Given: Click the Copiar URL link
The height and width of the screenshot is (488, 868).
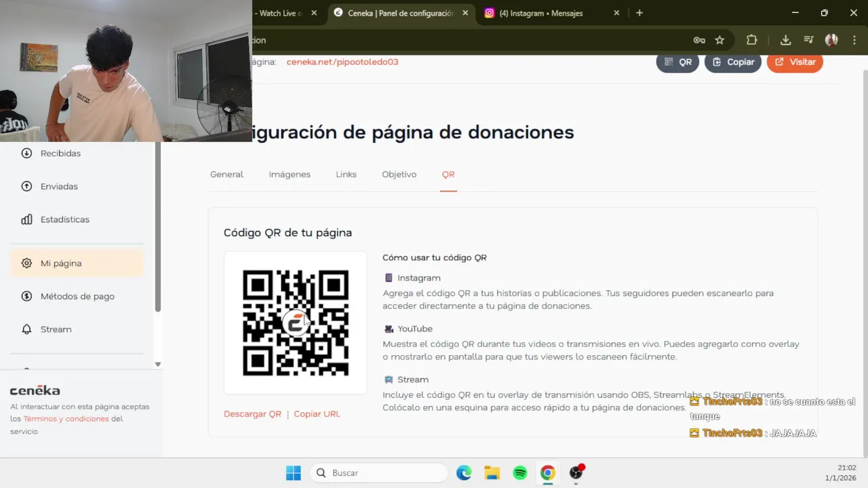Looking at the screenshot, I should coord(317,414).
